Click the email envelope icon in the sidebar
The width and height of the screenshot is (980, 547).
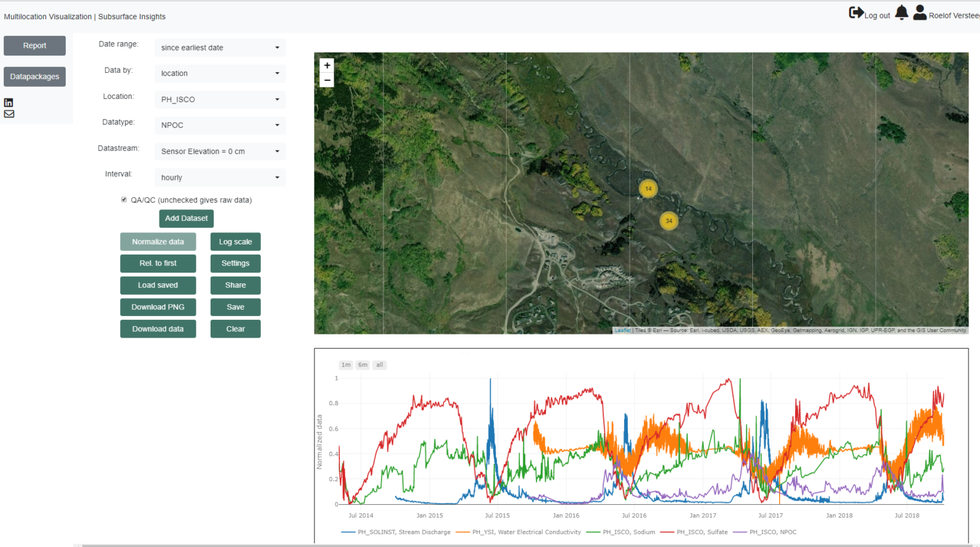[x=9, y=114]
